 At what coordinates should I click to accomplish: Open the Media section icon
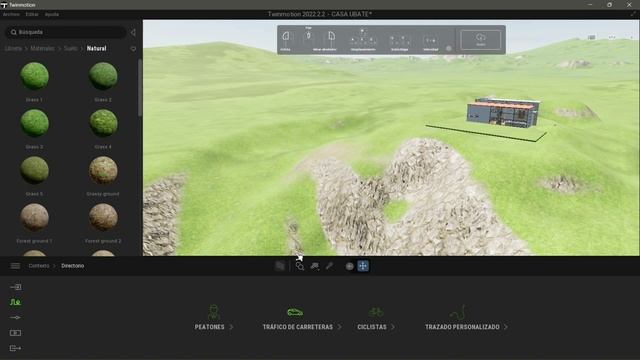(x=15, y=333)
